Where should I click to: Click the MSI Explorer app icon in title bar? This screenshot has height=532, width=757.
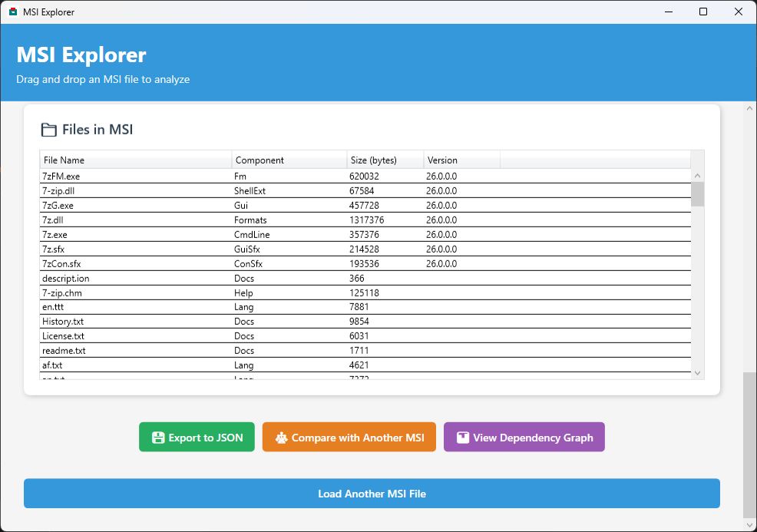[13, 12]
